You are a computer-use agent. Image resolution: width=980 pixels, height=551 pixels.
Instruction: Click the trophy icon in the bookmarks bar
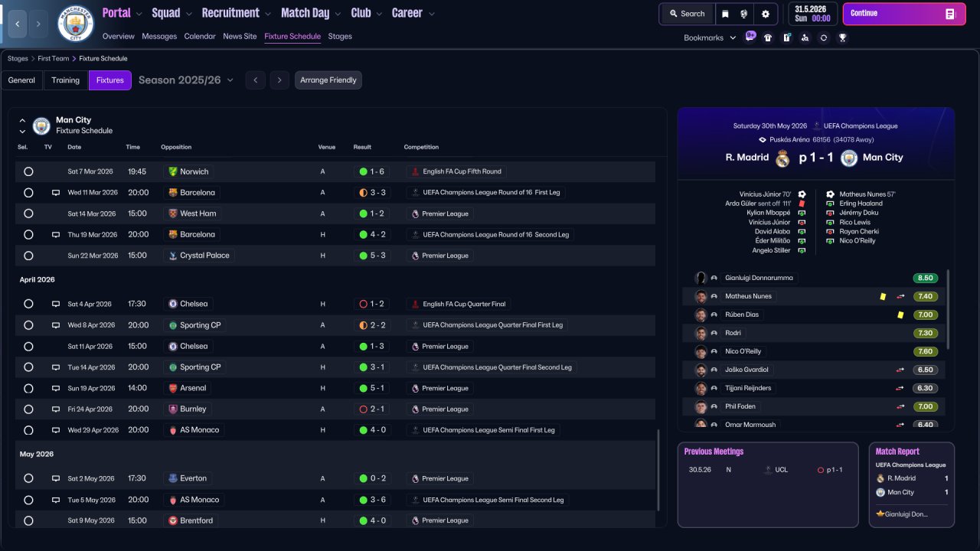click(x=842, y=37)
